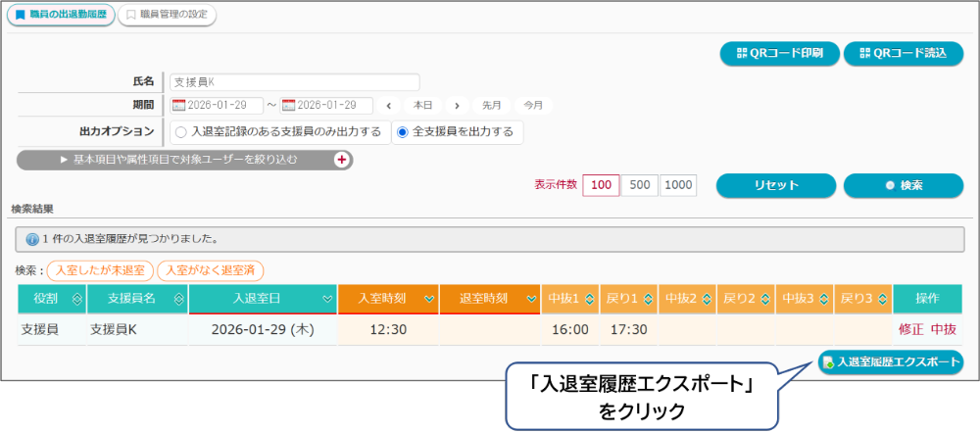Click plus icon on filter bar
This screenshot has height=433, width=980.
click(x=342, y=160)
